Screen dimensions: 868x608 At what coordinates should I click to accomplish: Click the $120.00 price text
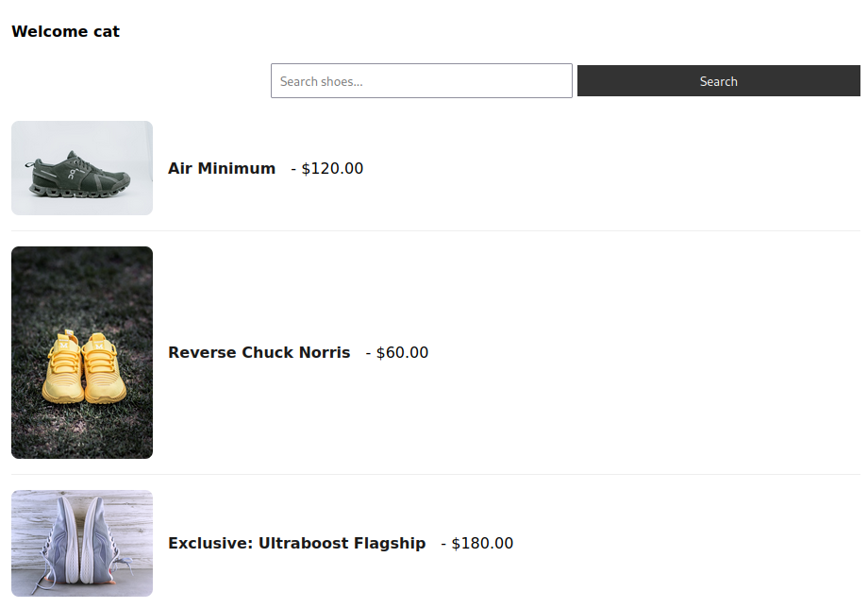(x=332, y=168)
